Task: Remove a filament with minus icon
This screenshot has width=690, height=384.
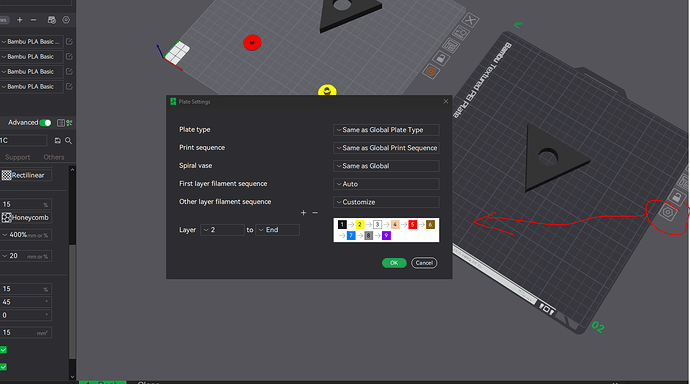Action: (x=33, y=20)
